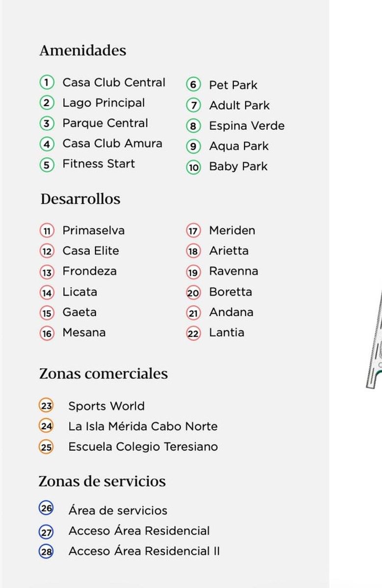Select the blue number 28 marker icon

tap(46, 552)
